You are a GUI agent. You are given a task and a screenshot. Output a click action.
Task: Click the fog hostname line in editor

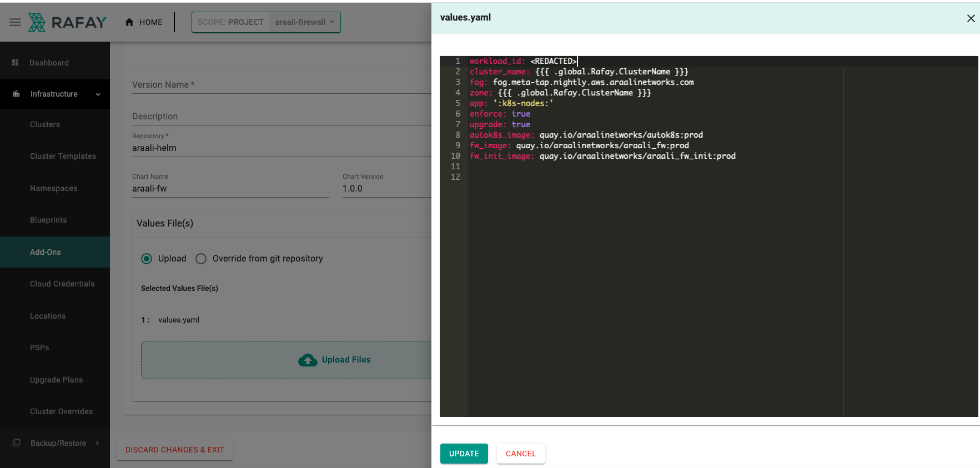pyautogui.click(x=581, y=82)
